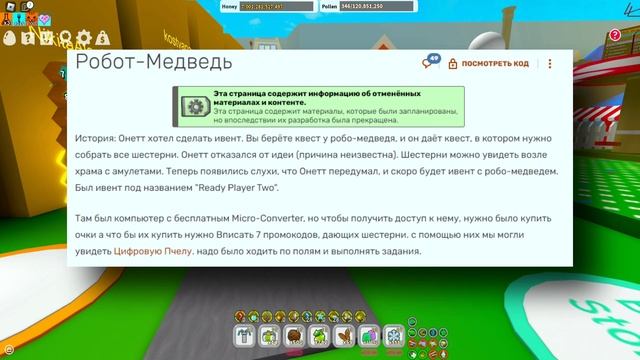Click the red lightning buff badge above hotbar
Screen dimensions: 640x360
[x=240, y=316]
